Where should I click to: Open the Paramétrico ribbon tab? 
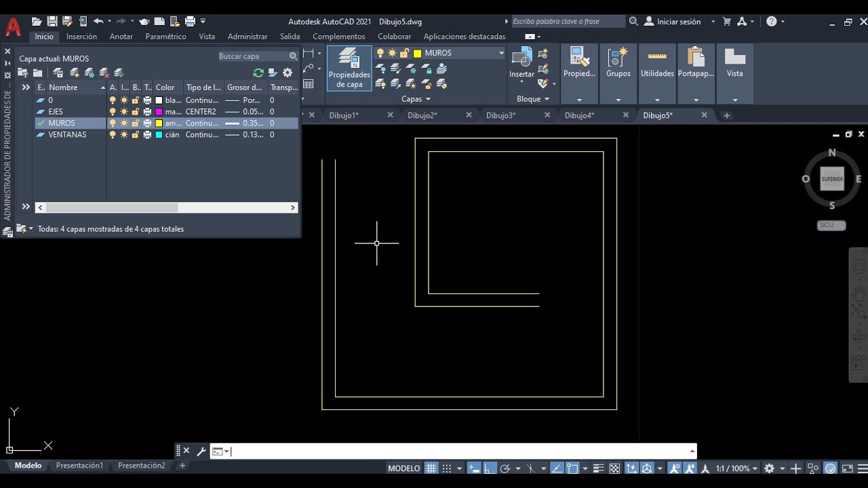165,37
